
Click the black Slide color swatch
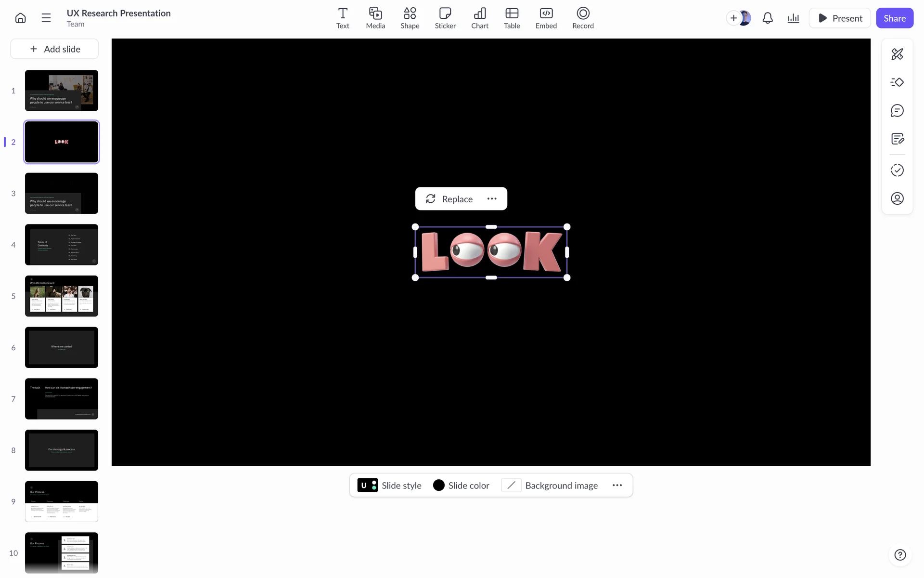[x=438, y=486]
